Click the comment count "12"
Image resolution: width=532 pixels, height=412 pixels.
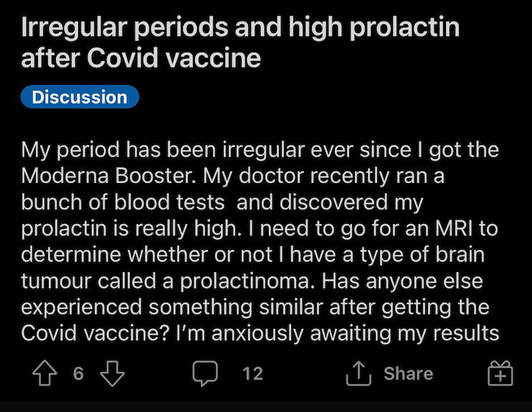[x=253, y=374]
